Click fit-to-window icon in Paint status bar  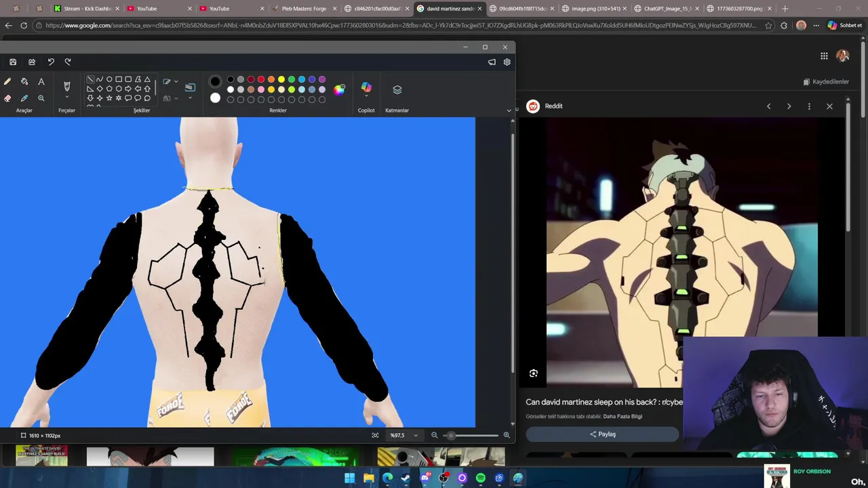[375, 435]
